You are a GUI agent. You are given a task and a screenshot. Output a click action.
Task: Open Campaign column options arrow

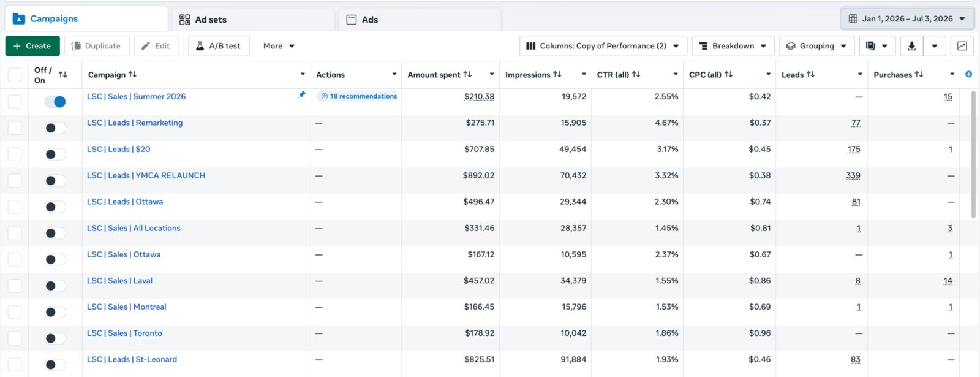click(x=303, y=74)
